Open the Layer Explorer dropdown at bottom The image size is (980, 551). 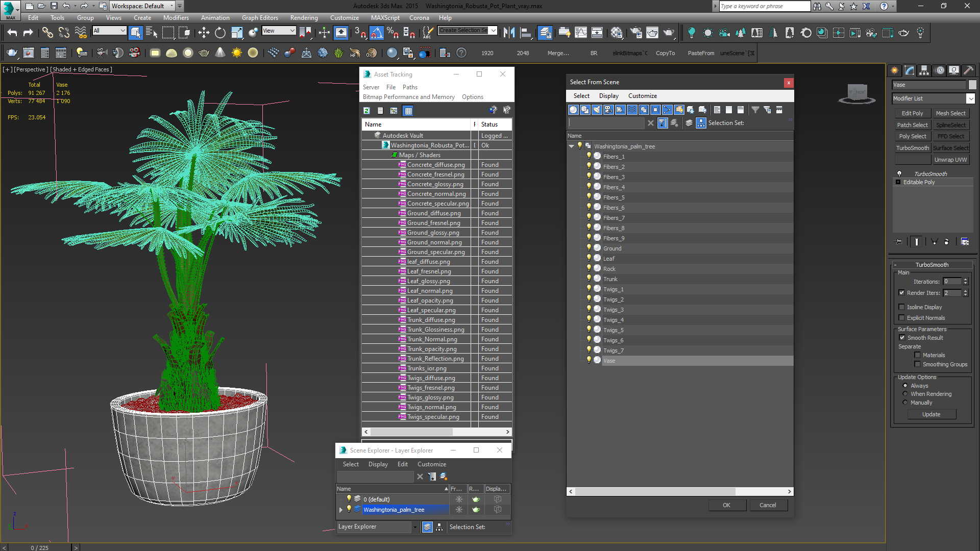(378, 527)
